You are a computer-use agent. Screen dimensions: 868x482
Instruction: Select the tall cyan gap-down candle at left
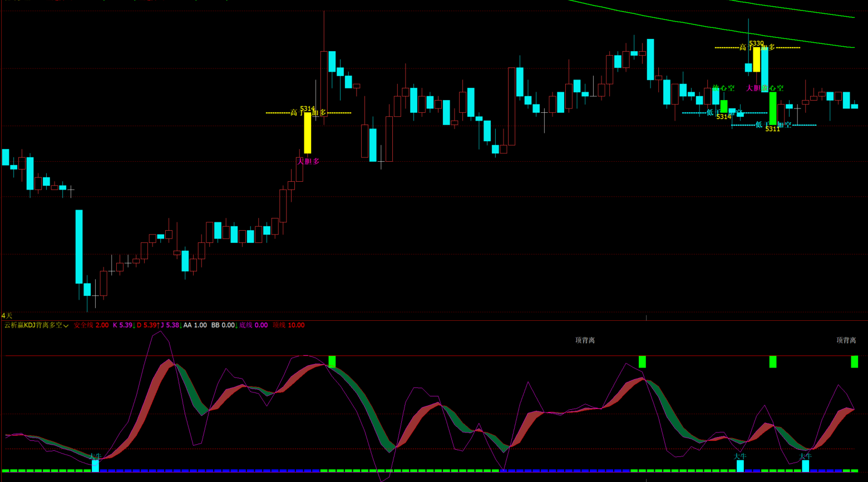point(79,246)
